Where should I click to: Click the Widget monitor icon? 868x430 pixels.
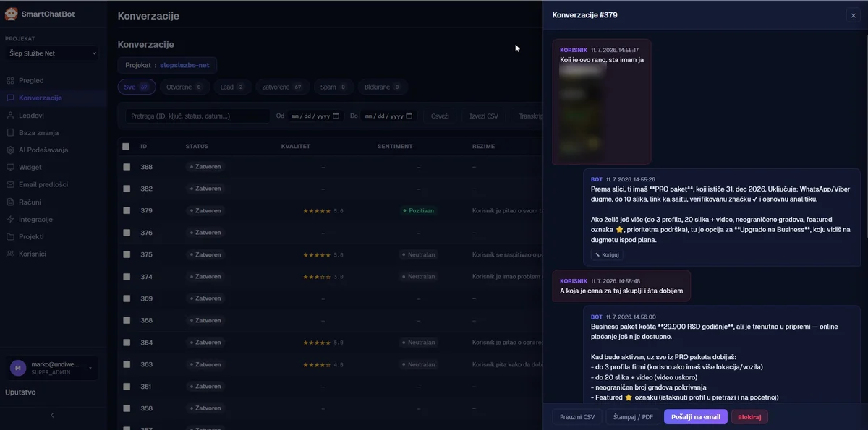coord(10,167)
